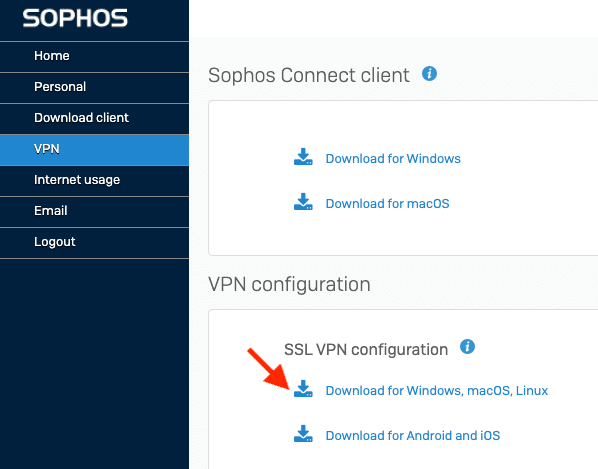Click download icon beside Download for Windows
The width and height of the screenshot is (598, 469).
click(x=303, y=157)
